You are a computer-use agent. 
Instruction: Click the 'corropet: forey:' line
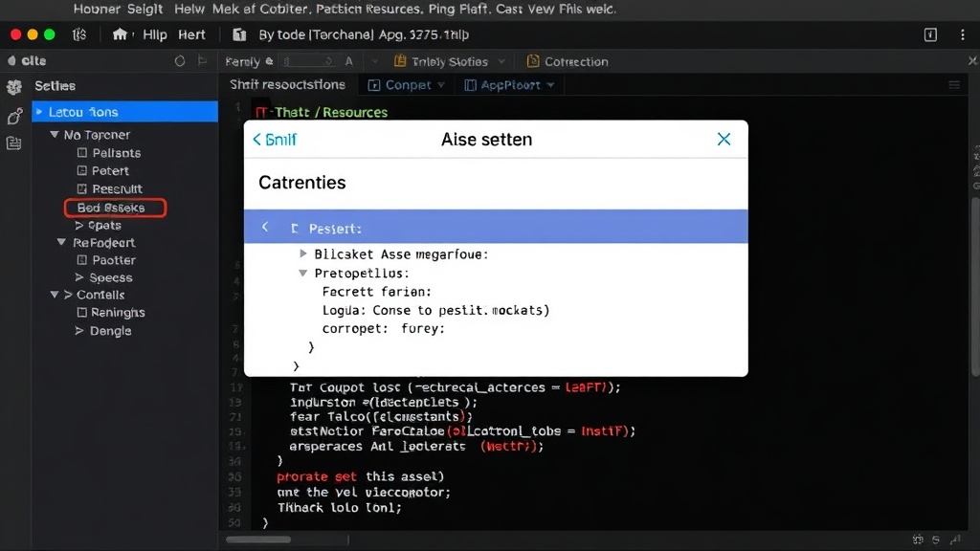coord(383,329)
